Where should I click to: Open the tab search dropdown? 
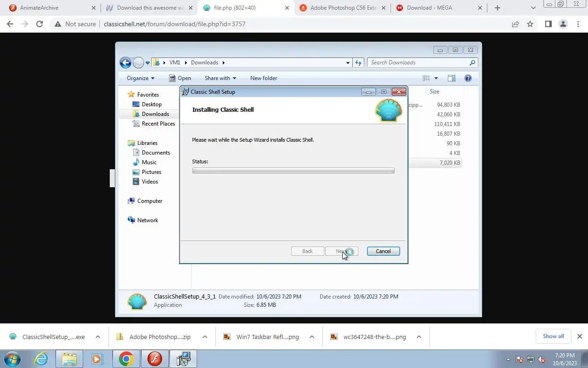click(x=533, y=8)
